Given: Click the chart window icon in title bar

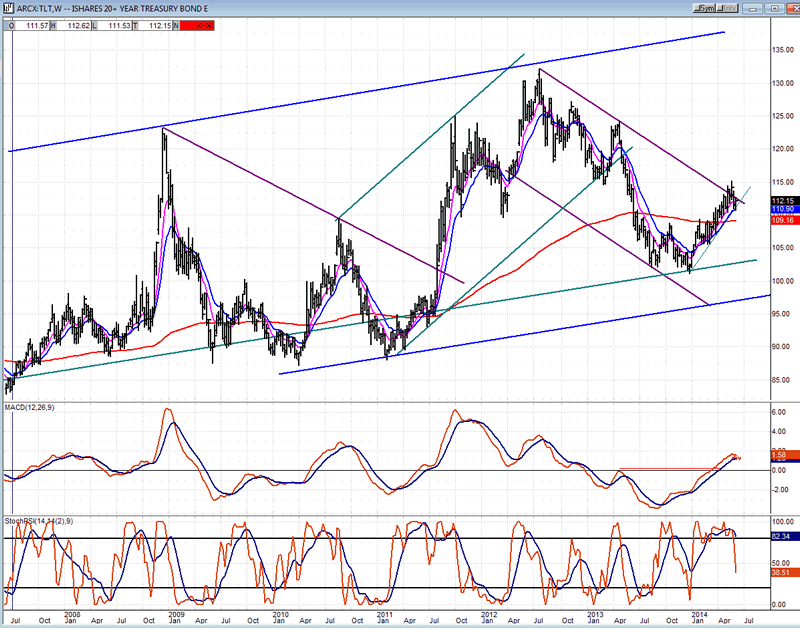Looking at the screenshot, I should click(x=9, y=8).
